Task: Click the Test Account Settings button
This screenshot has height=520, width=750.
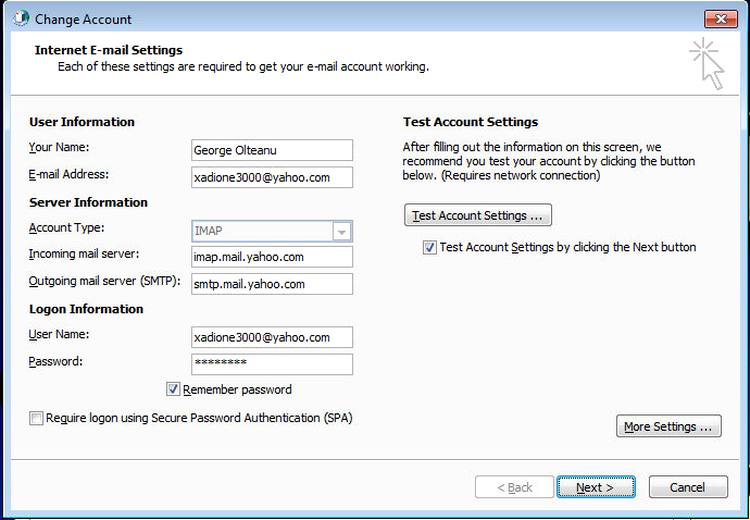Action: coord(478,215)
